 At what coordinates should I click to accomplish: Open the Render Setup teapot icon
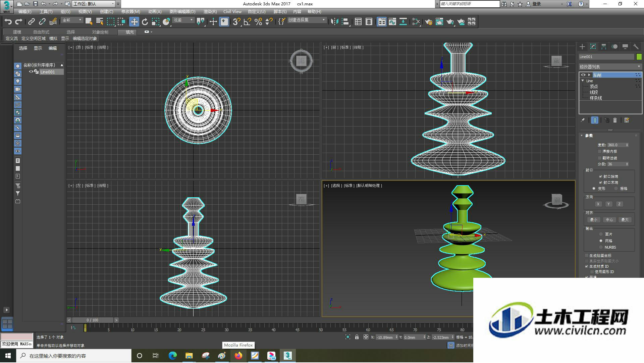pyautogui.click(x=429, y=22)
